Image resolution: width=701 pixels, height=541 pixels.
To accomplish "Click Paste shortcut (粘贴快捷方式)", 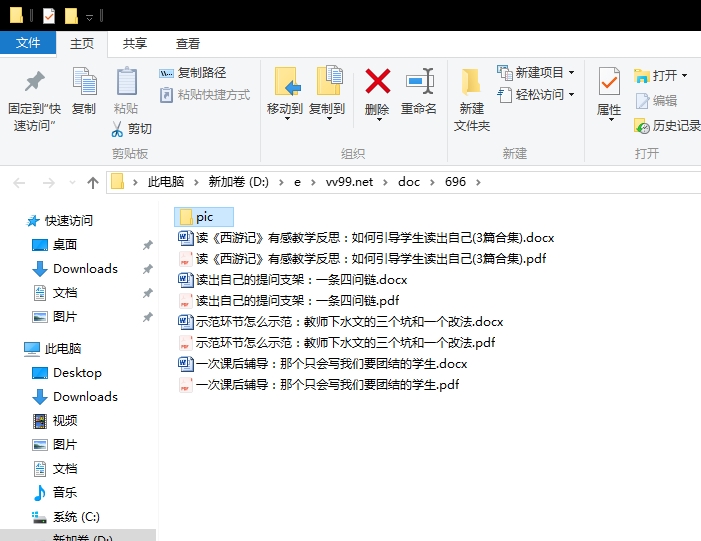I will [x=205, y=95].
